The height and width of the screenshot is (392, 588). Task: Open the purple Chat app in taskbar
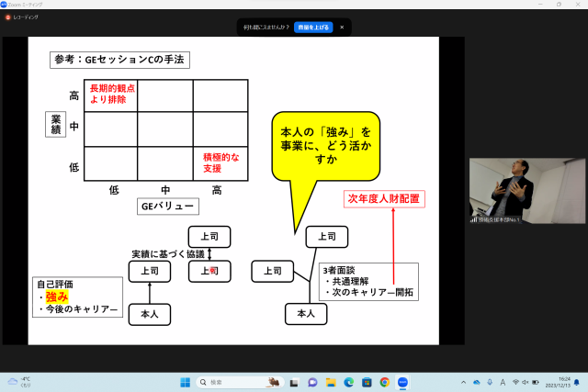pyautogui.click(x=313, y=382)
